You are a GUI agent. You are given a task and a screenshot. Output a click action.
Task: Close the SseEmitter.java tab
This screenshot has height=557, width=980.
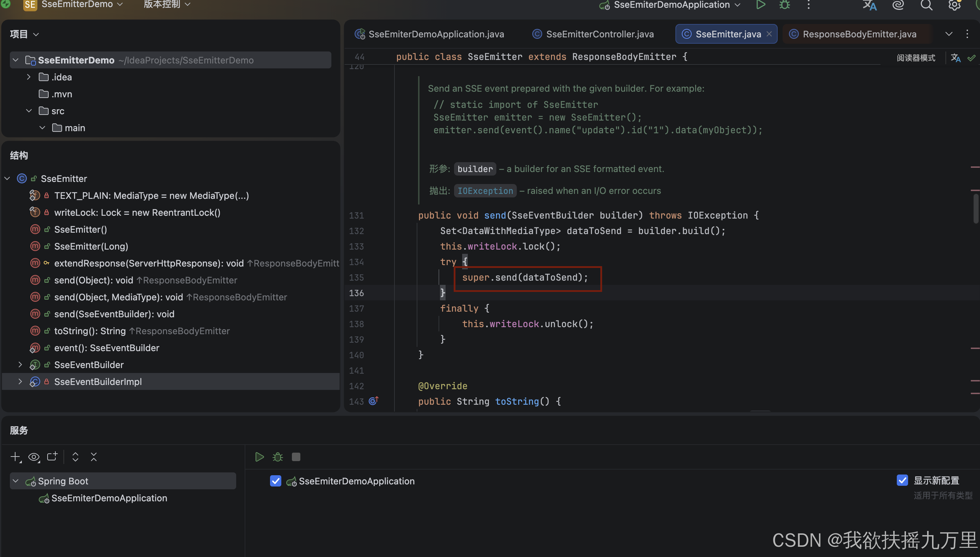tap(769, 34)
